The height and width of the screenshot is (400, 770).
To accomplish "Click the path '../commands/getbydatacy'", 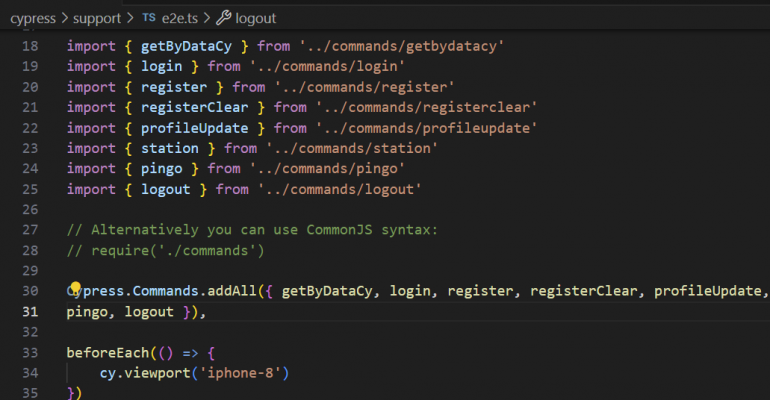I will coord(401,46).
